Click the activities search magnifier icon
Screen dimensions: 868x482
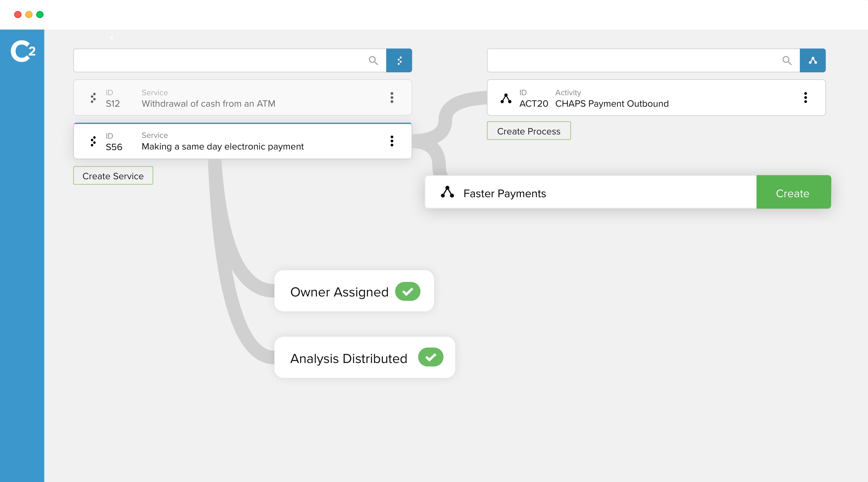pyautogui.click(x=786, y=60)
